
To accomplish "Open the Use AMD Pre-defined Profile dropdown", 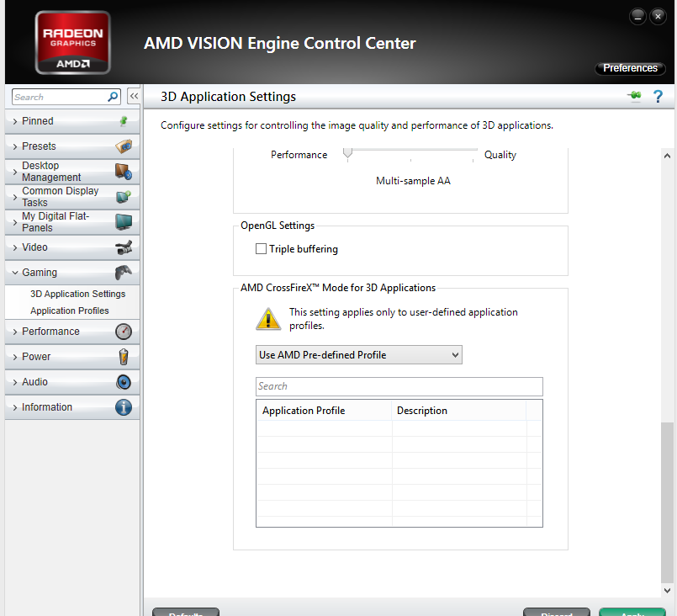I will pyautogui.click(x=359, y=354).
